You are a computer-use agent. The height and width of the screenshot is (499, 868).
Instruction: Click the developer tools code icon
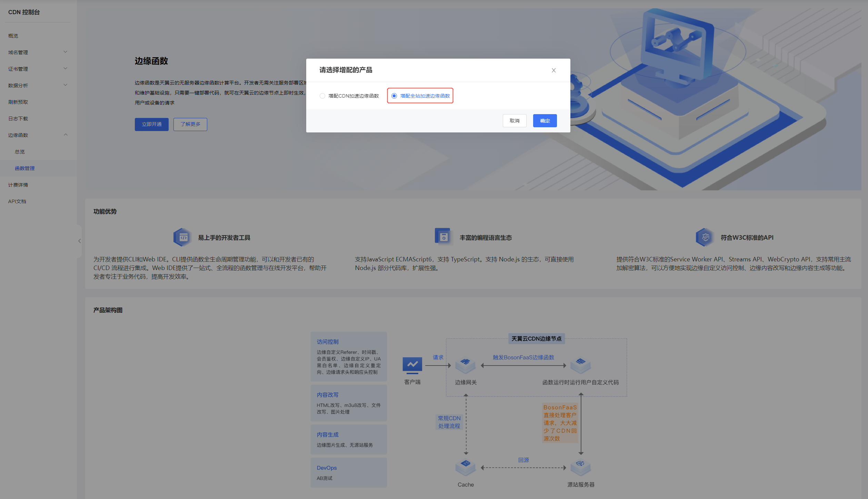pyautogui.click(x=182, y=237)
